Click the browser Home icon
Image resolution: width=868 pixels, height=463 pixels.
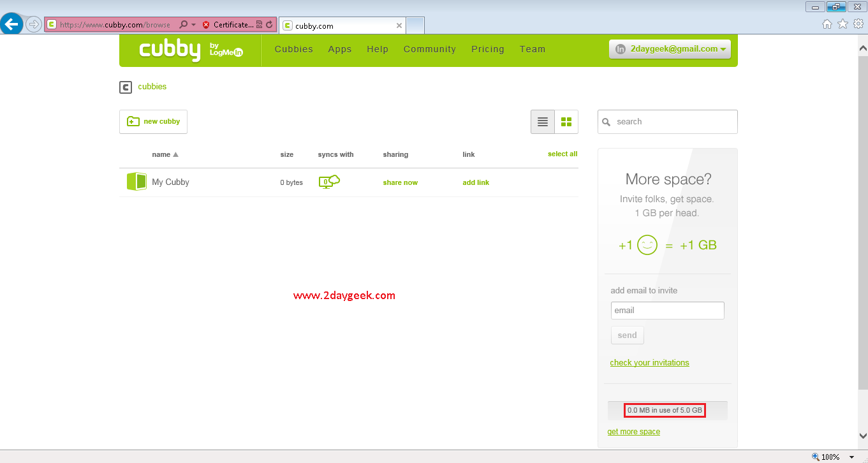click(x=827, y=24)
